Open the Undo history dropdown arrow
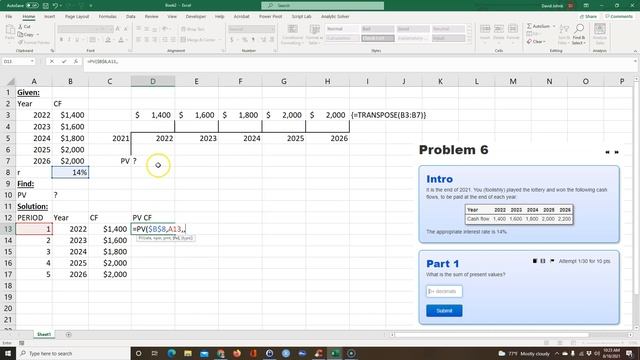Viewport: 640px width, 360px height. click(61, 6)
